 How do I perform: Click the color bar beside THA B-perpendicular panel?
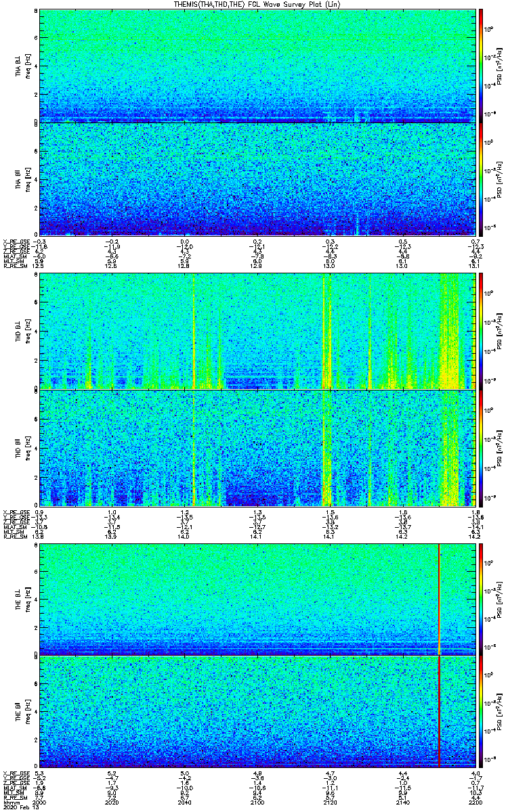(x=481, y=66)
